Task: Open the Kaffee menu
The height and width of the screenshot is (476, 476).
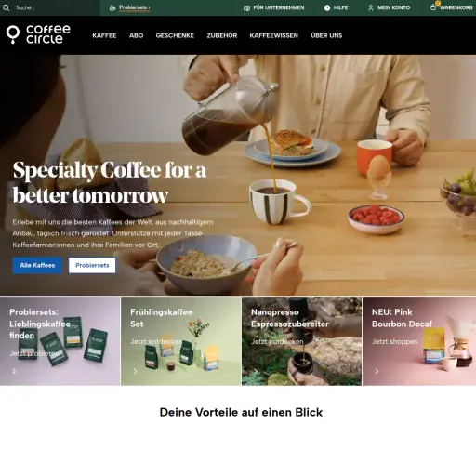Action: coord(104,35)
